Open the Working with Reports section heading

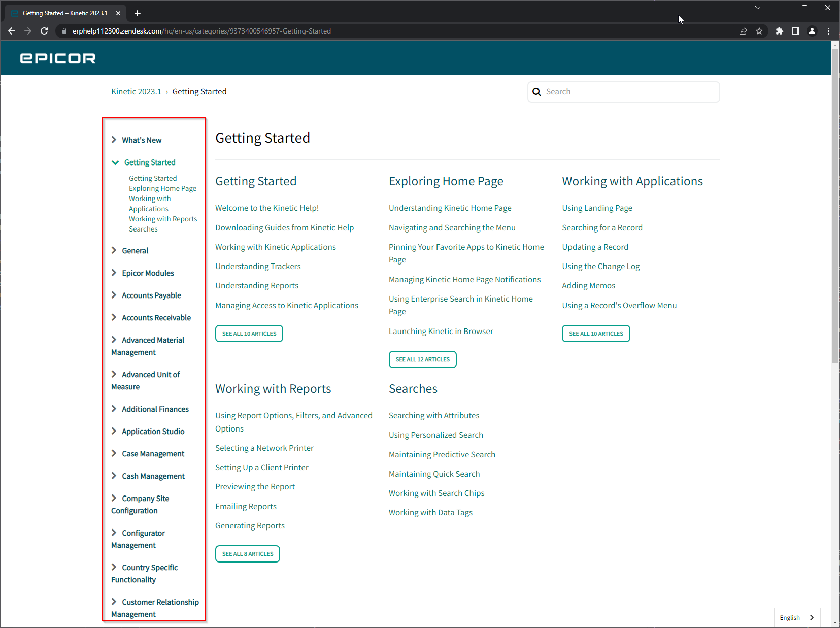click(x=273, y=389)
